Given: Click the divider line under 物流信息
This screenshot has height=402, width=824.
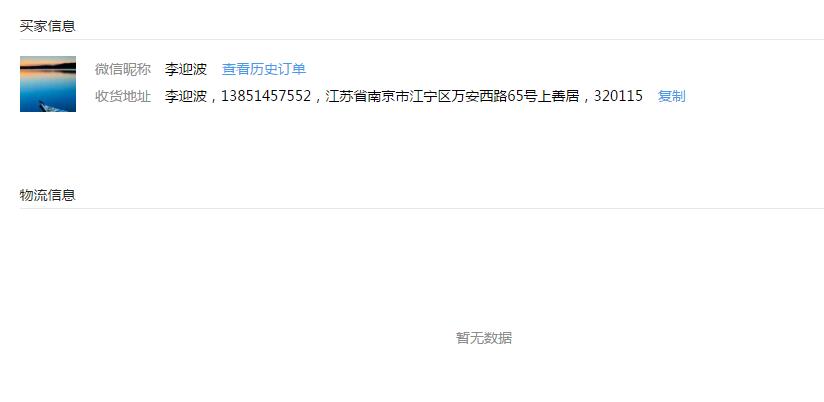Looking at the screenshot, I should (x=422, y=209).
